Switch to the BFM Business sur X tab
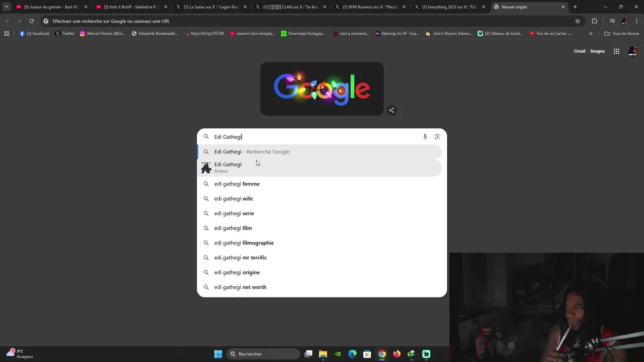Viewport: 644px width, 362px height. point(371,7)
